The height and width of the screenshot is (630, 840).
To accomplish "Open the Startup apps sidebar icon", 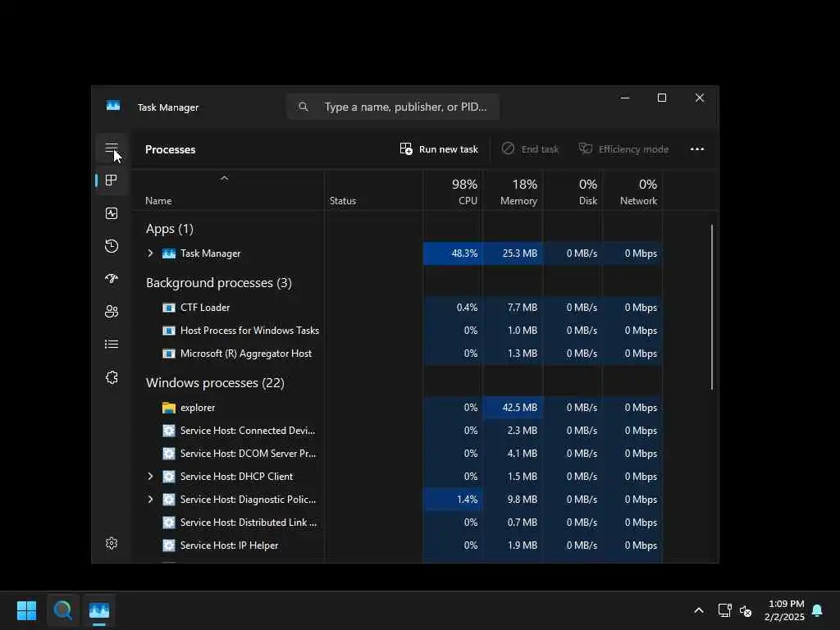I will point(112,279).
